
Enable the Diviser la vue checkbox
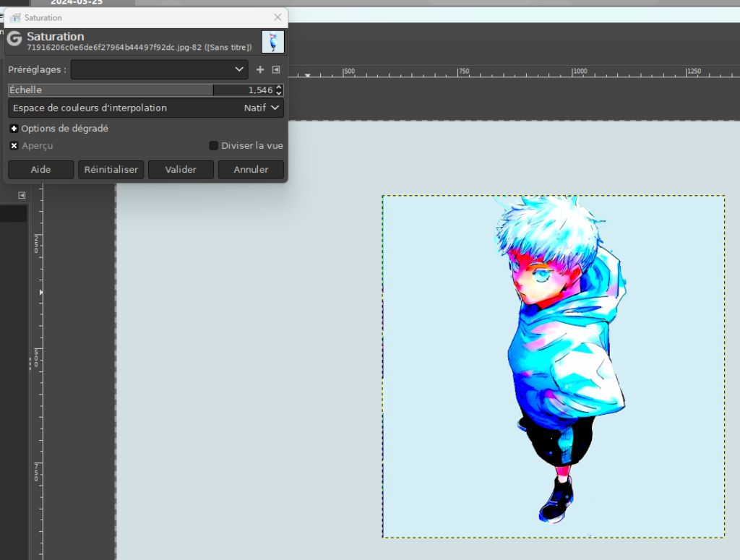click(213, 146)
